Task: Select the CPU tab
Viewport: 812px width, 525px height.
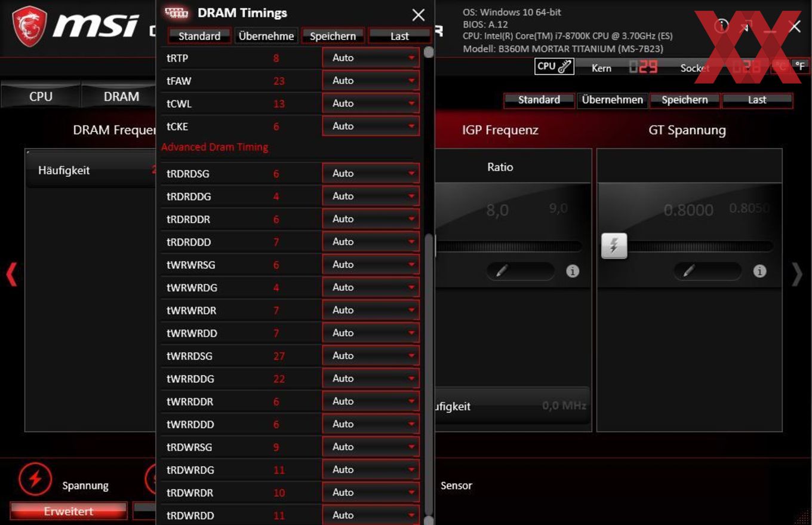Action: 41,96
